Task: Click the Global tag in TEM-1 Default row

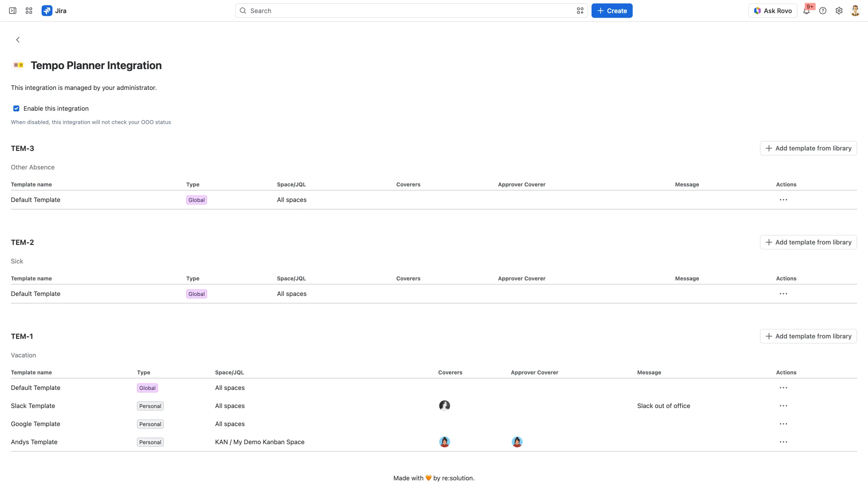Action: [147, 388]
